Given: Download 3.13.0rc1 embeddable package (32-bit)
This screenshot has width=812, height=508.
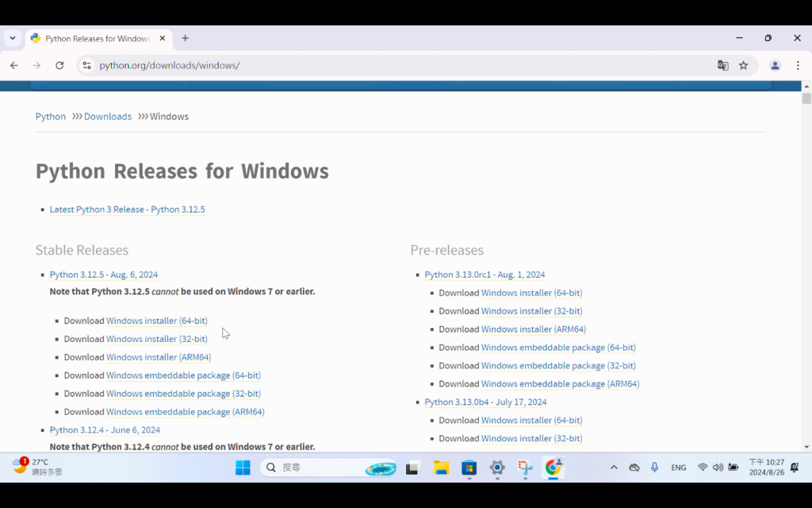Looking at the screenshot, I should 558,365.
